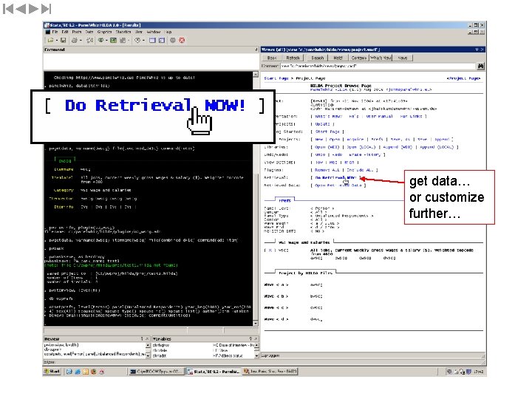Screen dimensions: 532x399
Task: Follow the Update link
Action: pos(322,124)
